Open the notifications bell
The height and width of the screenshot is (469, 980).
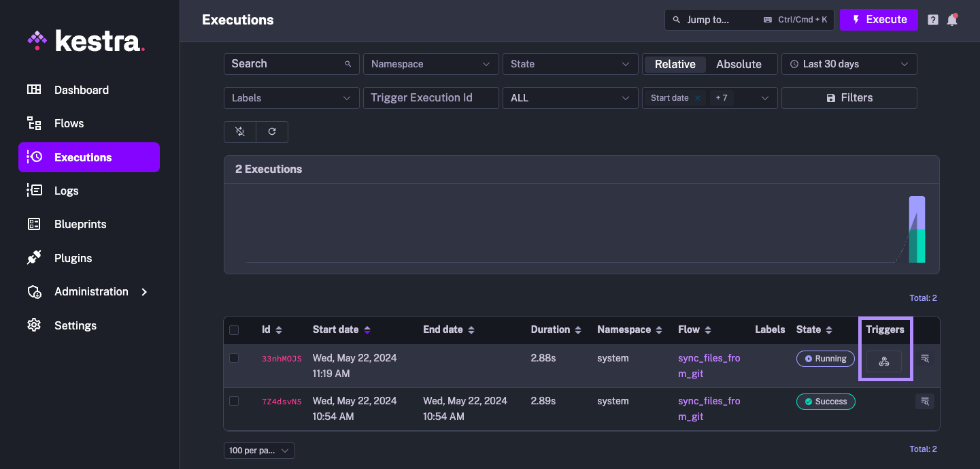pos(952,20)
